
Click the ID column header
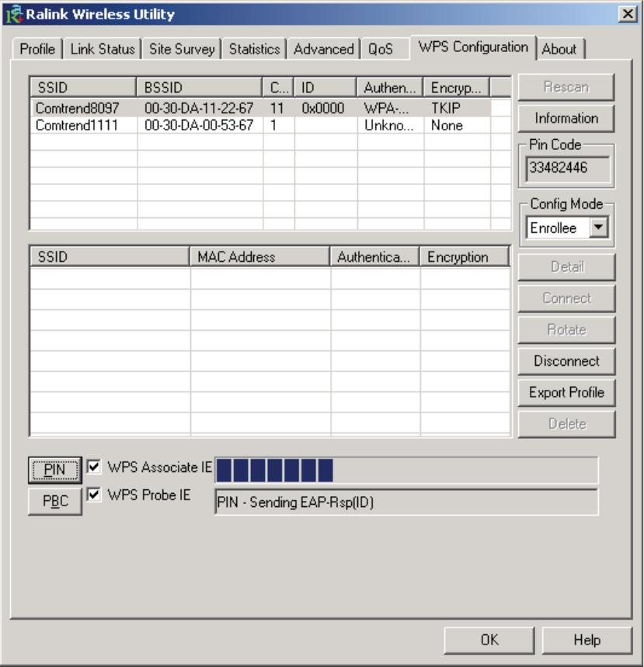[325, 87]
